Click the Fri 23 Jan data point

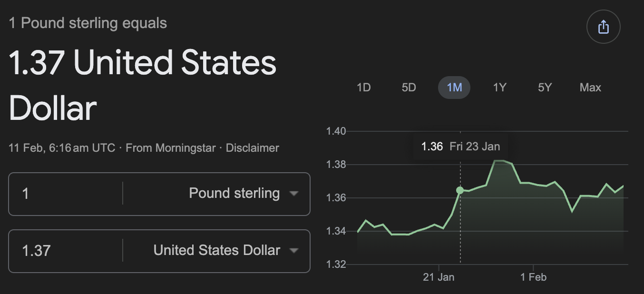tap(460, 190)
